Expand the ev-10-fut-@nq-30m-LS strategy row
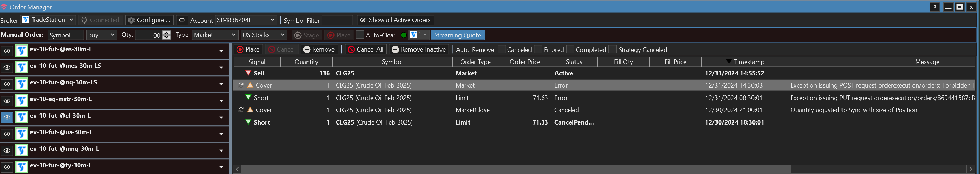The height and width of the screenshot is (174, 980). [x=221, y=84]
